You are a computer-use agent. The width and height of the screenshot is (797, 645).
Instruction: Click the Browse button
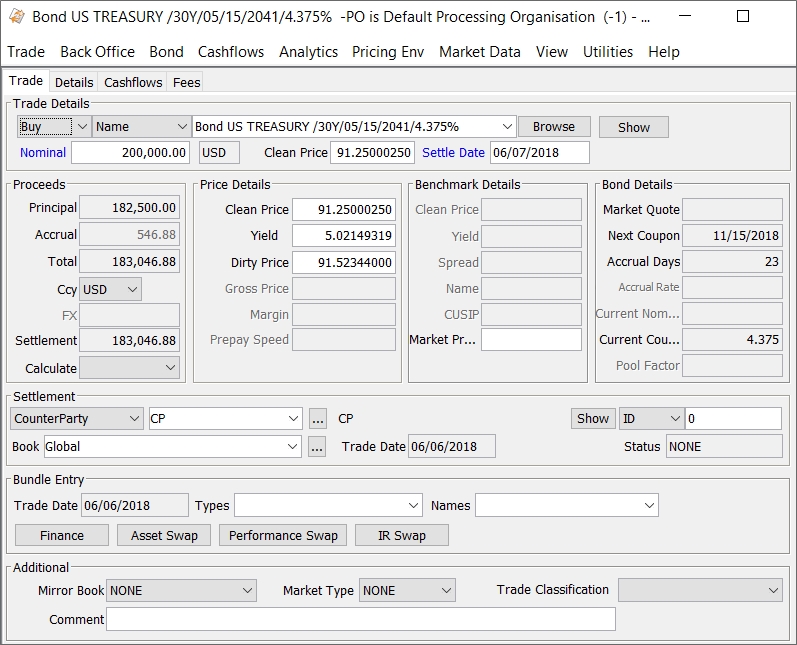point(554,127)
